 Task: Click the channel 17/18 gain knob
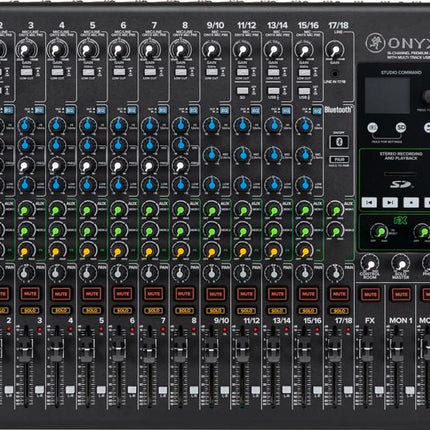(334, 50)
